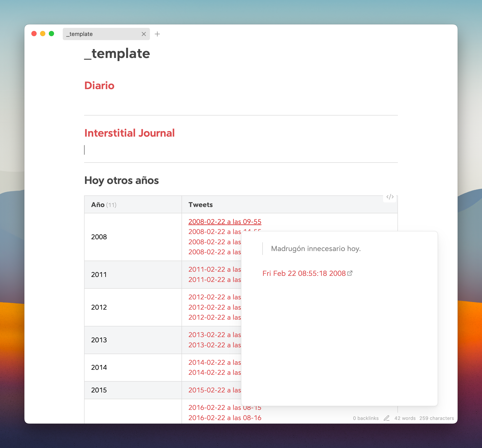The width and height of the screenshot is (482, 448).
Task: Open the 2015-02-22 a las link
Action: pos(215,390)
